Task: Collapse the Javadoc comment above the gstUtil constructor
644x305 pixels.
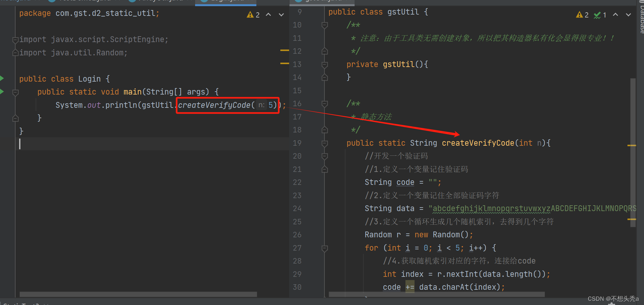Action: click(x=324, y=25)
